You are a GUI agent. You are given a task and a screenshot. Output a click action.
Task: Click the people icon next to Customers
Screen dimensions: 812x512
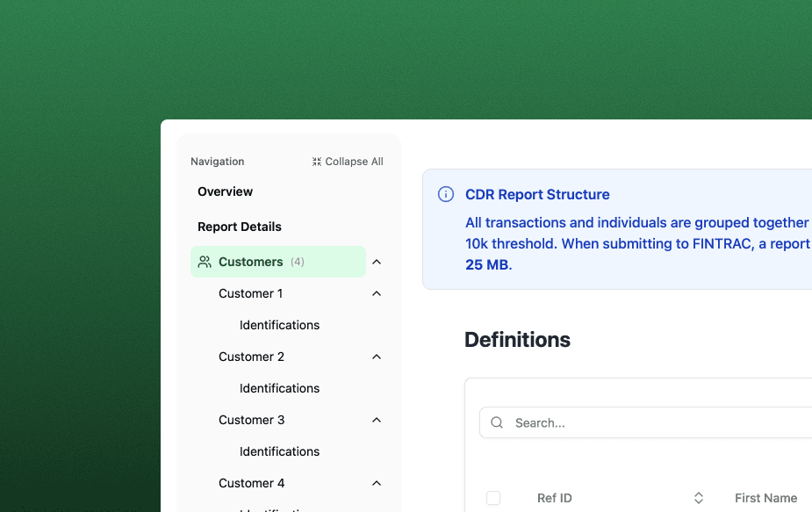205,262
